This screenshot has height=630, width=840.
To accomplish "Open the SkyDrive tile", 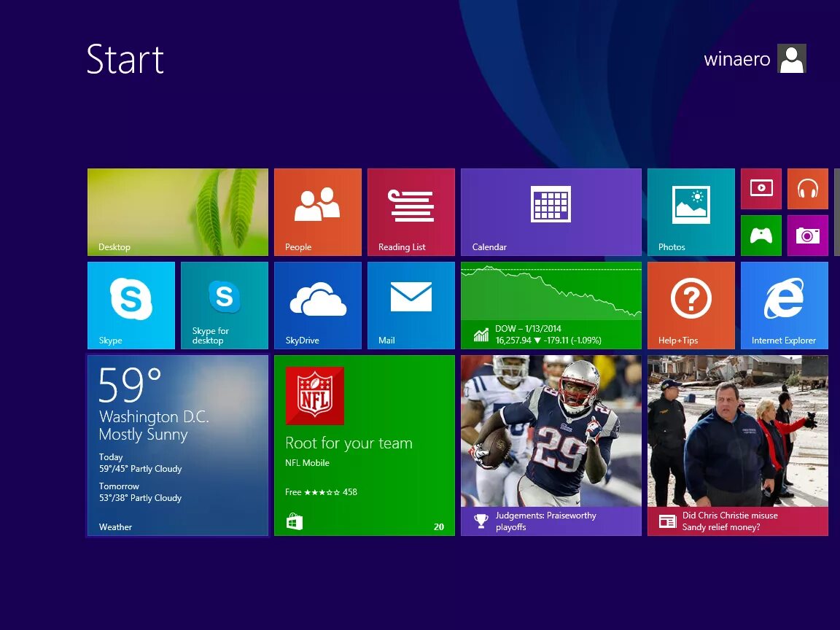I will [318, 306].
